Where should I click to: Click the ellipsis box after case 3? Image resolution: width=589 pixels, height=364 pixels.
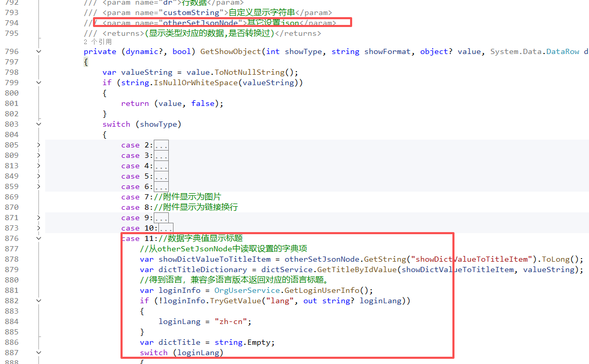[161, 156]
